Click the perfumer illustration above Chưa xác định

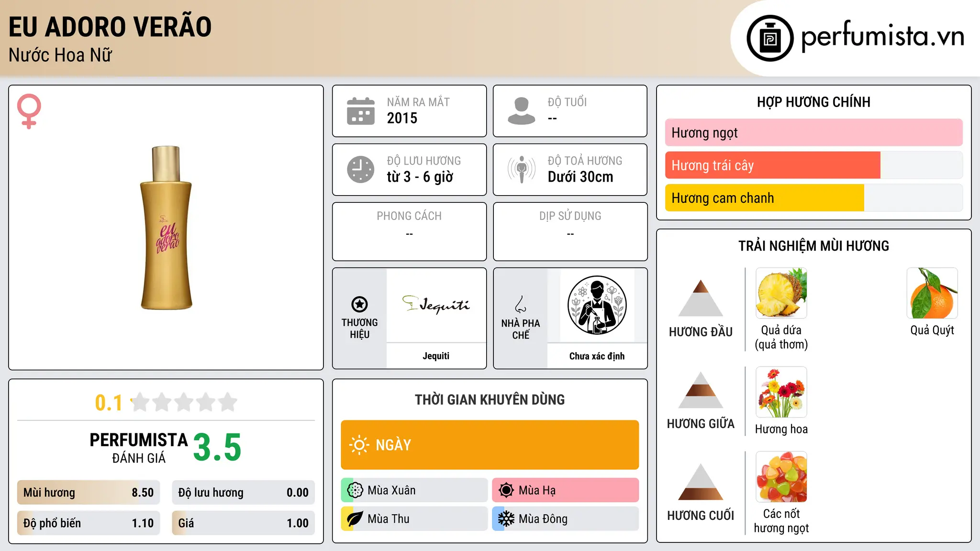pyautogui.click(x=597, y=305)
